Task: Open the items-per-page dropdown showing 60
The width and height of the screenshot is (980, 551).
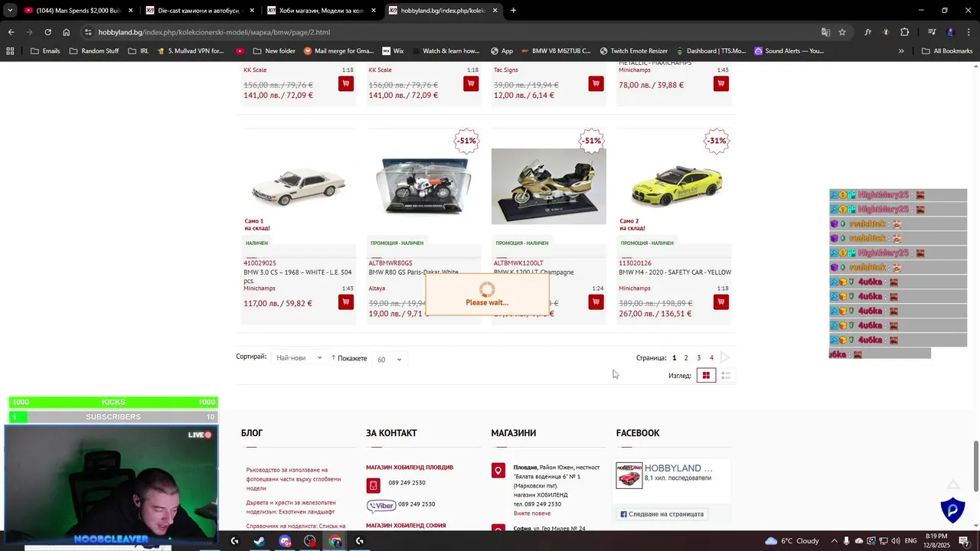Action: 389,359
